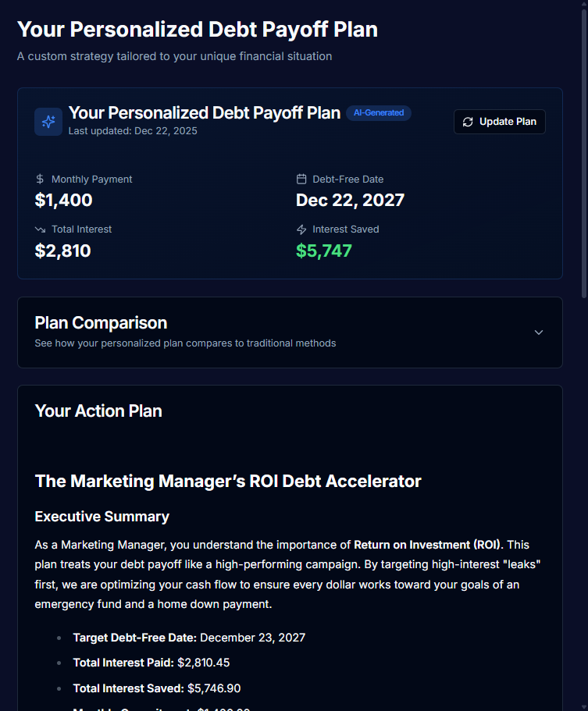Viewport: 588px width, 711px height.
Task: Click the Target Debt-Free Date bullet entry
Action: click(x=190, y=637)
